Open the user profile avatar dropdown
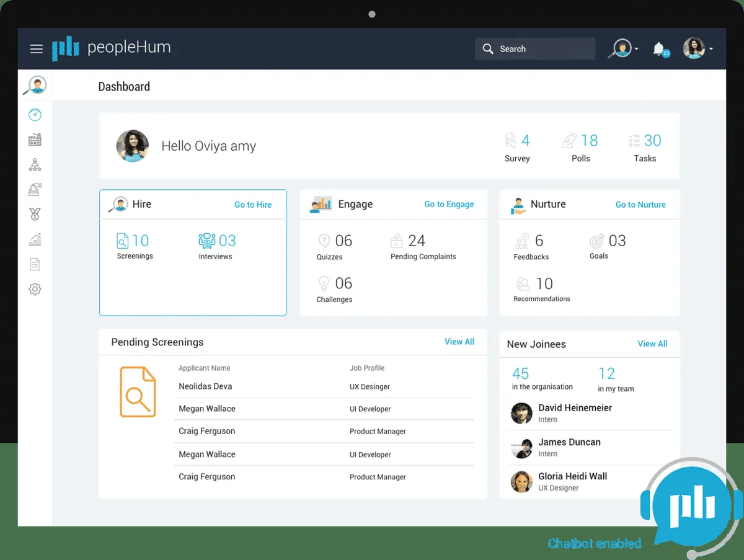The height and width of the screenshot is (560, 744). [697, 49]
